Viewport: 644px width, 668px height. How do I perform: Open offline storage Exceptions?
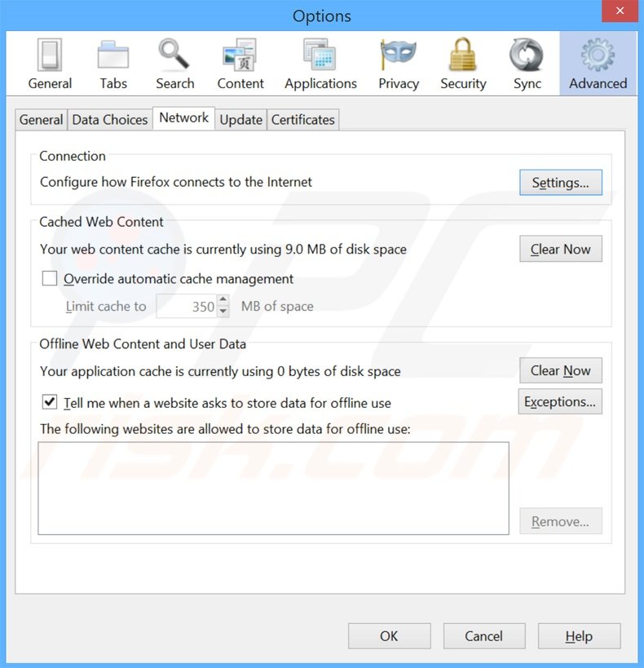coord(560,402)
